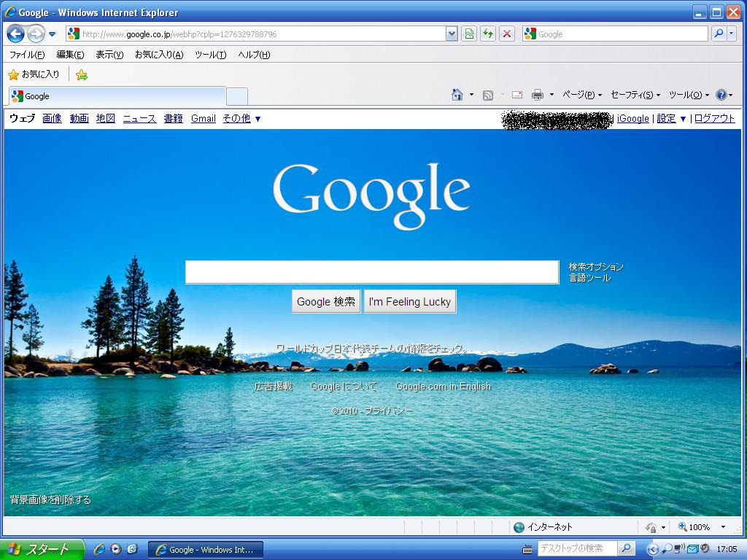Image resolution: width=747 pixels, height=560 pixels.
Task: Open the ヘルプ(H) menu
Action: [x=254, y=55]
